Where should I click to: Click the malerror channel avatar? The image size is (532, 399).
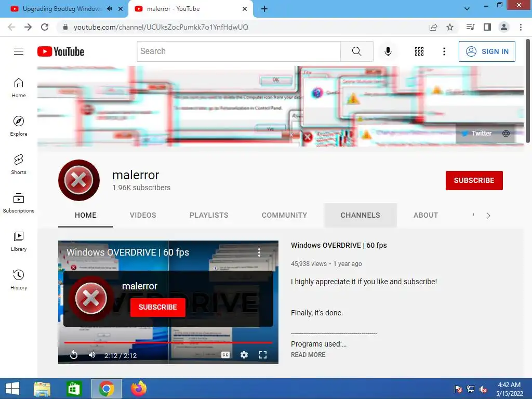point(79,180)
